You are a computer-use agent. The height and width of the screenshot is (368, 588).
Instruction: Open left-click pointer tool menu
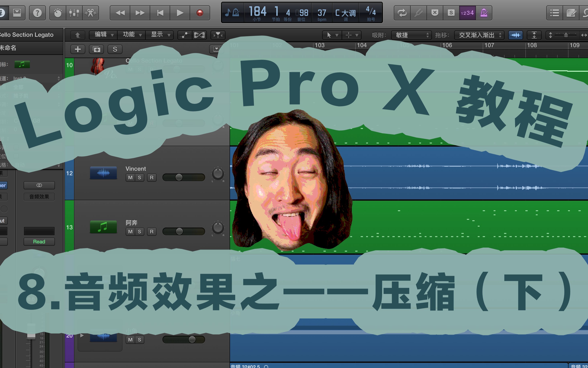coord(332,35)
